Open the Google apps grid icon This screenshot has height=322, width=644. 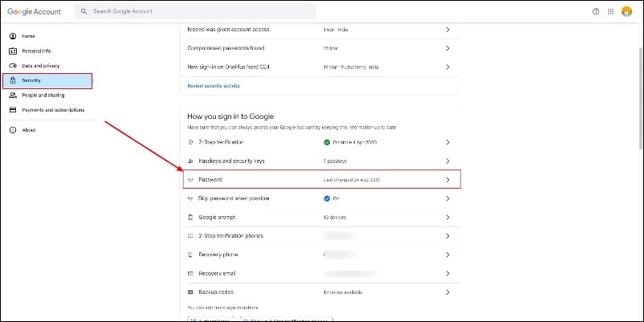[611, 11]
